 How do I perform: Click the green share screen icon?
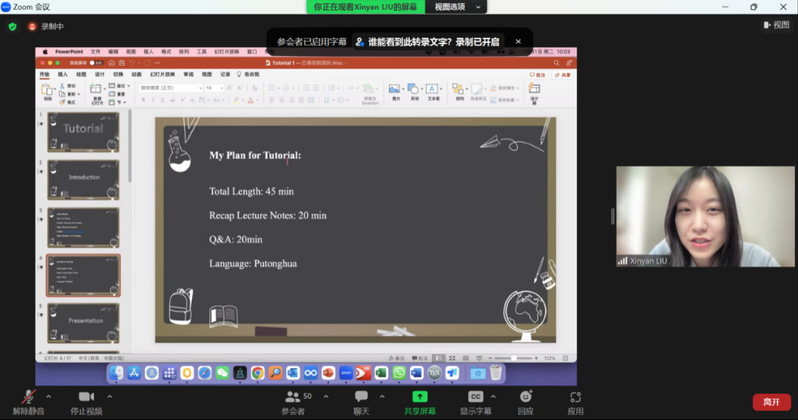[x=419, y=397]
